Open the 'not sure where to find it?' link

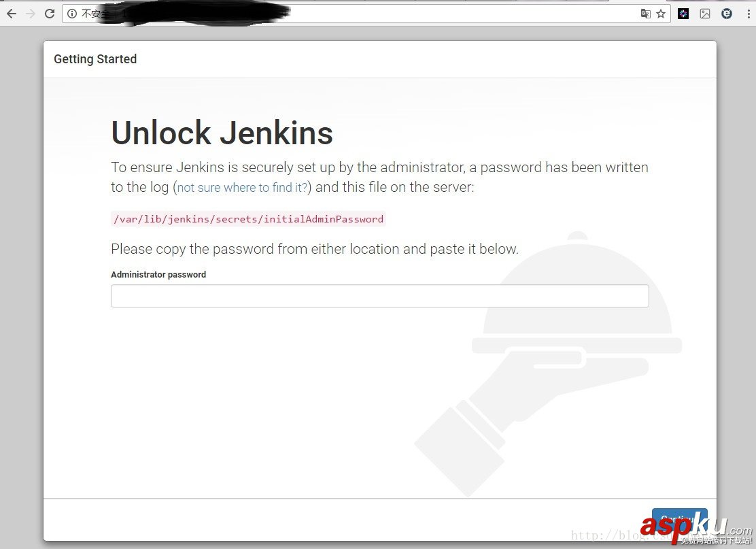click(x=242, y=188)
